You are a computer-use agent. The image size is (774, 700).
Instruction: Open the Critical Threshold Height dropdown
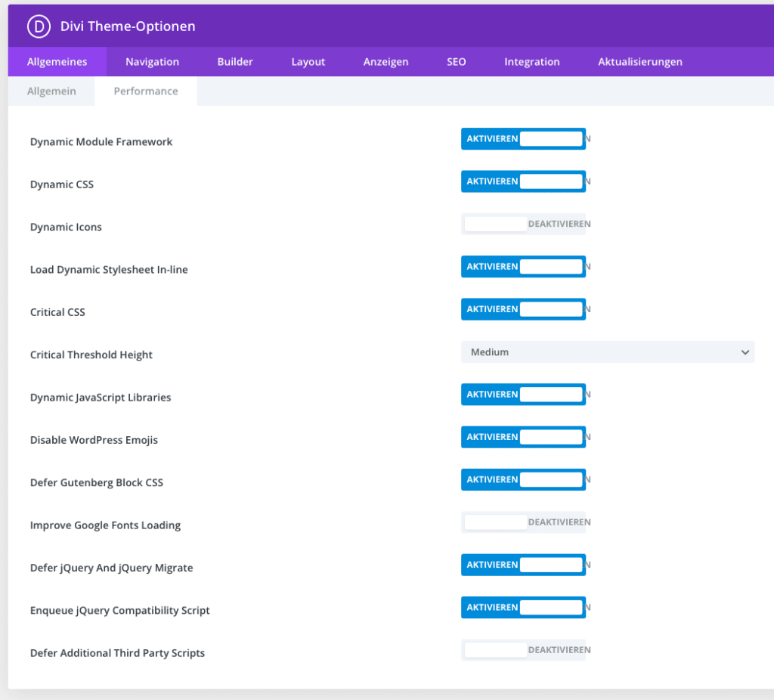point(608,352)
